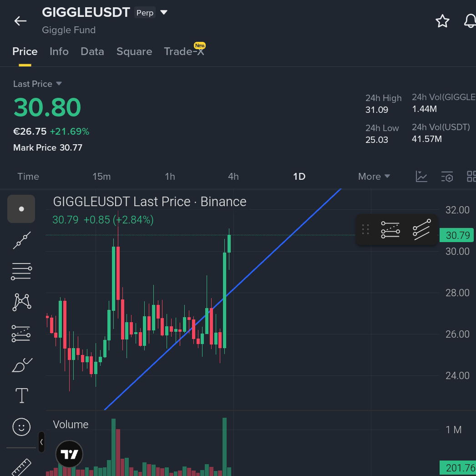Click the 24h Vol(USDT) 41.57M value

[427, 139]
